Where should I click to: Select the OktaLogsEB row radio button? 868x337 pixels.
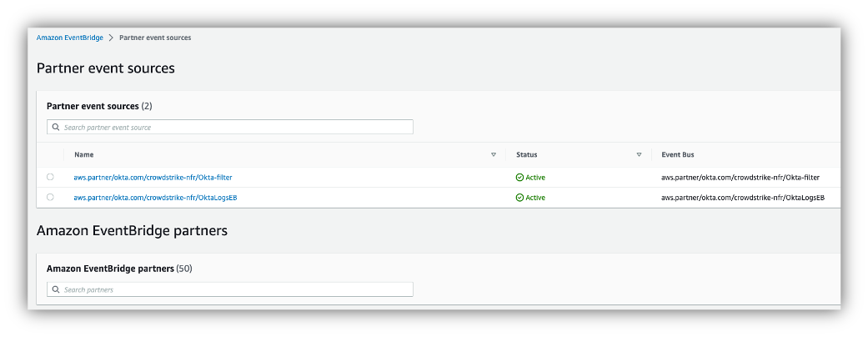point(50,198)
